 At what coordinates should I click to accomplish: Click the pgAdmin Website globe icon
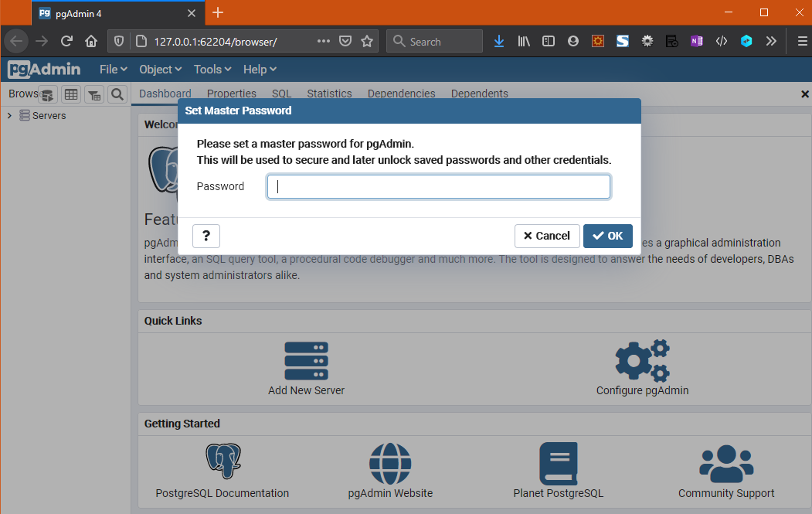[390, 462]
